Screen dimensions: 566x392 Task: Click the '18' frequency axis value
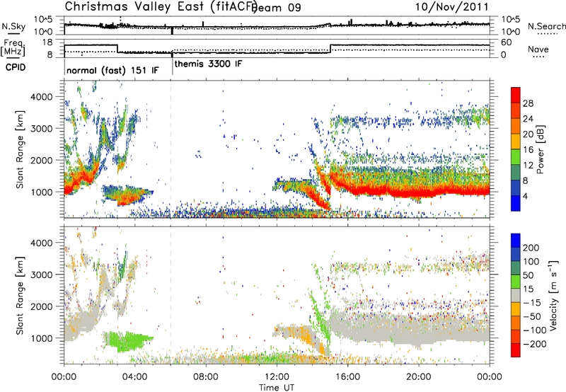[47, 42]
